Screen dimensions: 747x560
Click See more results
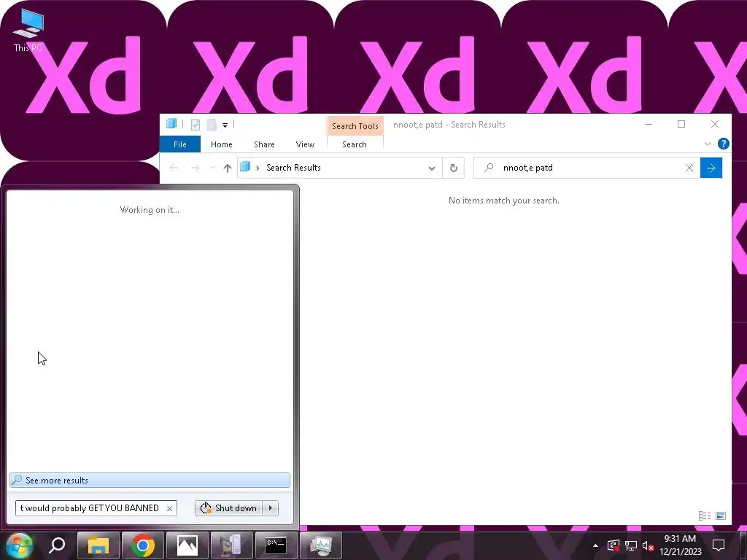(150, 480)
